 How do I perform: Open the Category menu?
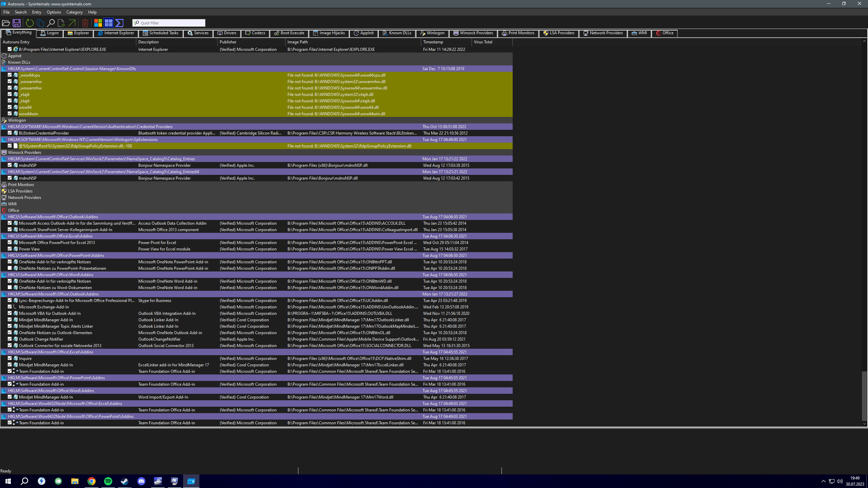(x=74, y=12)
